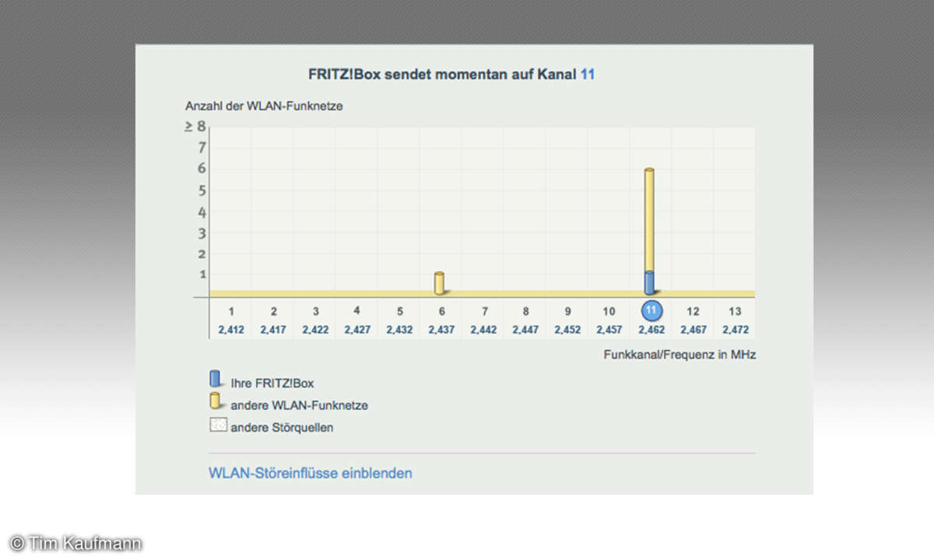The image size is (934, 560).
Task: Click the Funkkanal/Frequenz in MHz axis title
Action: (679, 354)
